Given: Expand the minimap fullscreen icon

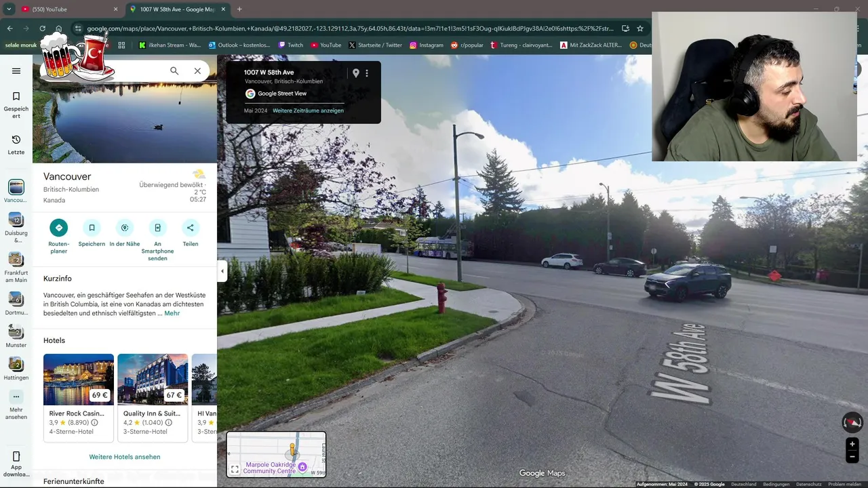Looking at the screenshot, I should [235, 469].
